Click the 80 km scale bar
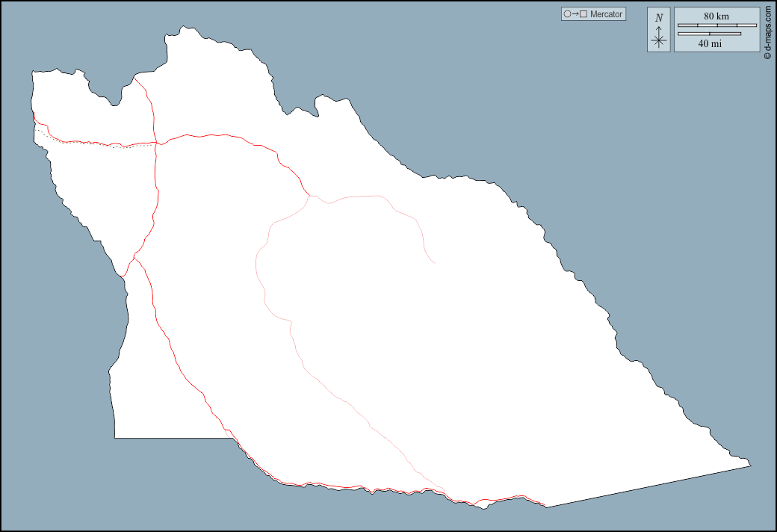The width and height of the screenshot is (777, 532). pos(716,25)
